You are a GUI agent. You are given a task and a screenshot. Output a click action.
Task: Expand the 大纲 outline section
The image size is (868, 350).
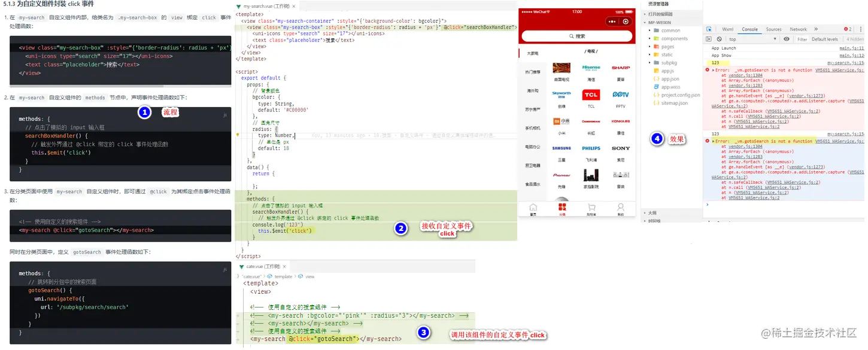pyautogui.click(x=651, y=213)
